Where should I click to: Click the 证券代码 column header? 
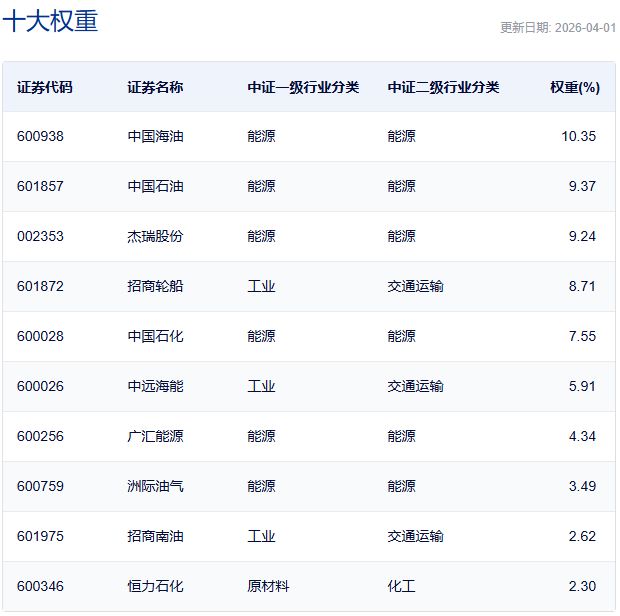click(45, 87)
